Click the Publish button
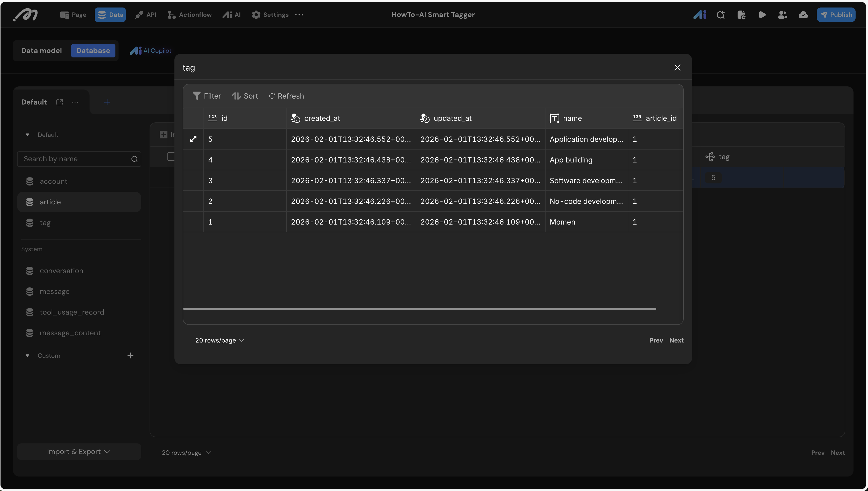 (836, 15)
